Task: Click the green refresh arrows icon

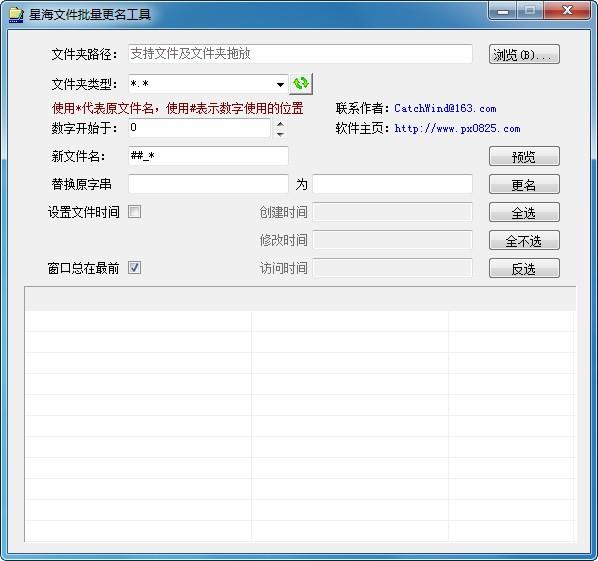Action: (301, 84)
